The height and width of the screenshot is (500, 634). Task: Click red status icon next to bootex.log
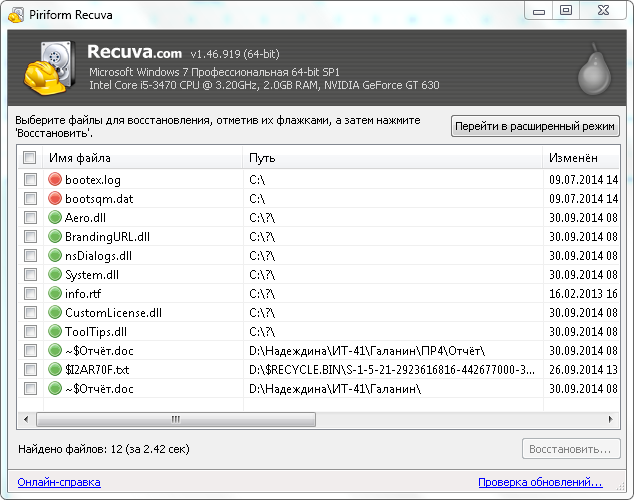click(55, 180)
